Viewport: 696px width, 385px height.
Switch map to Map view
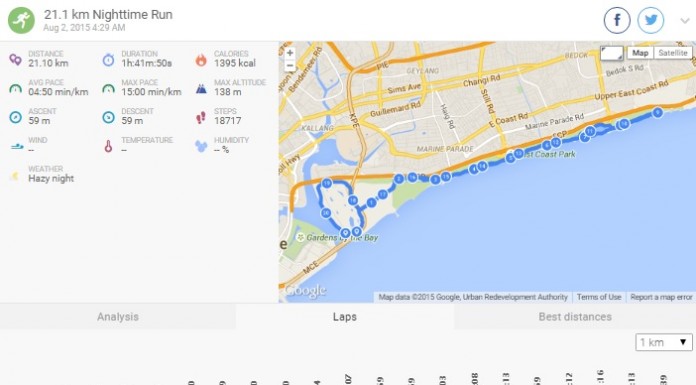pyautogui.click(x=640, y=53)
